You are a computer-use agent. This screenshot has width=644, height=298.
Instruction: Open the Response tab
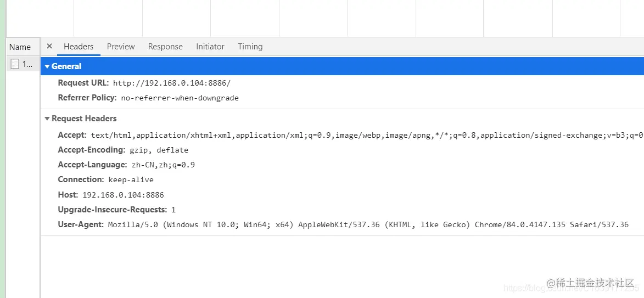coord(165,47)
